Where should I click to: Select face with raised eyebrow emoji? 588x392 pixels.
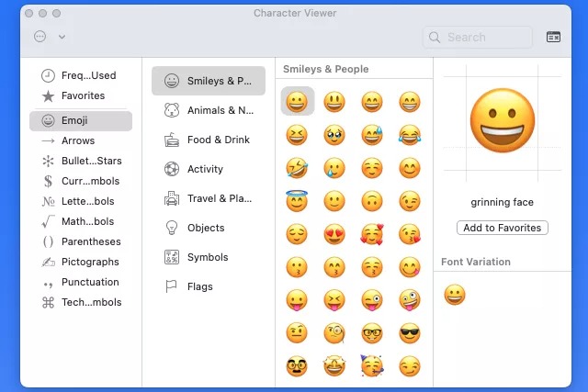coord(297,333)
